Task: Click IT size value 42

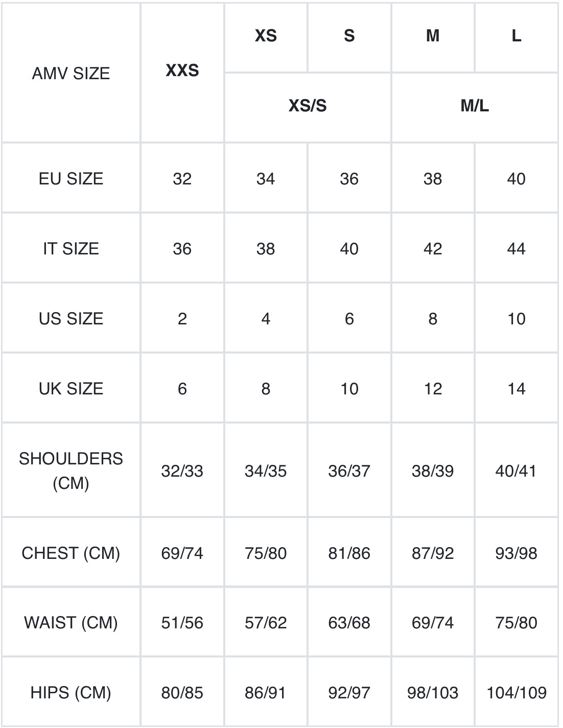Action: tap(433, 248)
